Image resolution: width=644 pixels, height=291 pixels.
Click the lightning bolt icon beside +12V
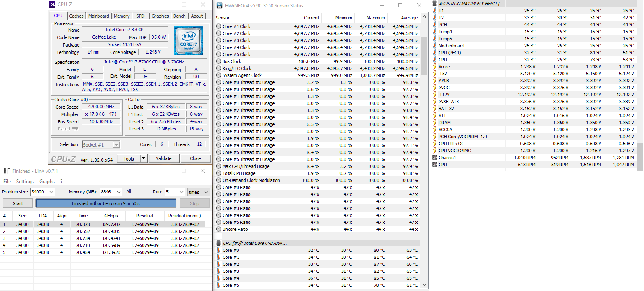pos(435,95)
